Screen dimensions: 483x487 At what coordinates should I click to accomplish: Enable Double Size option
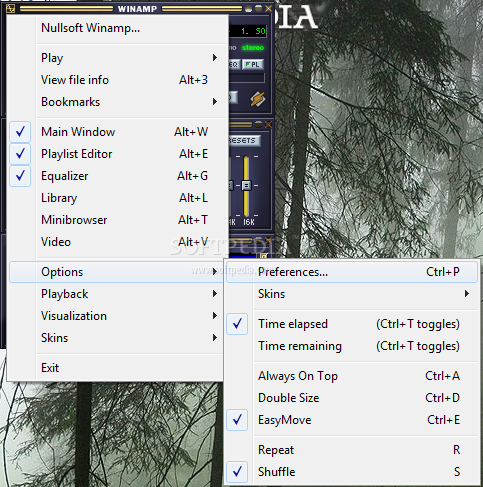[x=352, y=398]
